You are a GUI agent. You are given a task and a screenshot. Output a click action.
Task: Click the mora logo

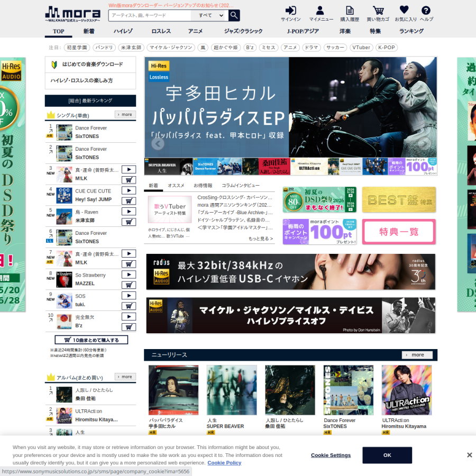click(72, 14)
